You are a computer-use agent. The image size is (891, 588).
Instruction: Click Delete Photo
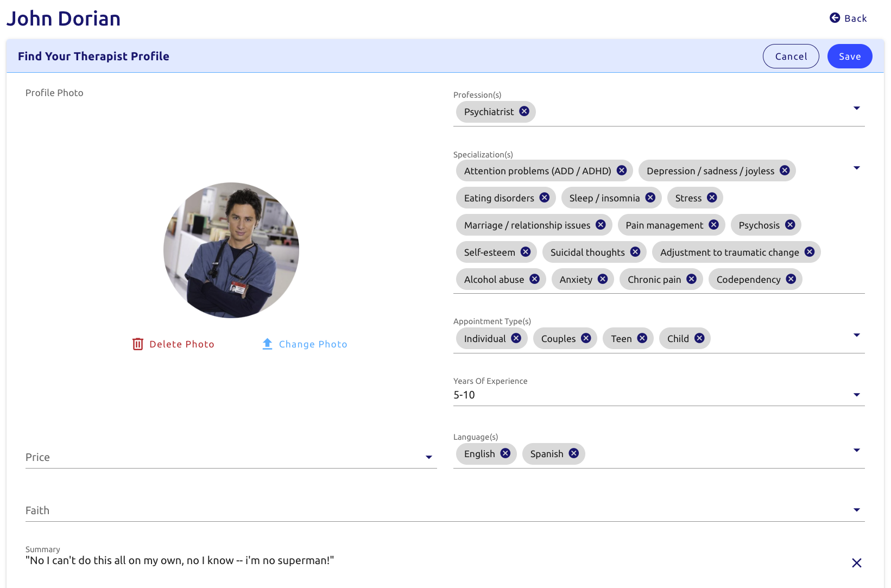(x=174, y=344)
